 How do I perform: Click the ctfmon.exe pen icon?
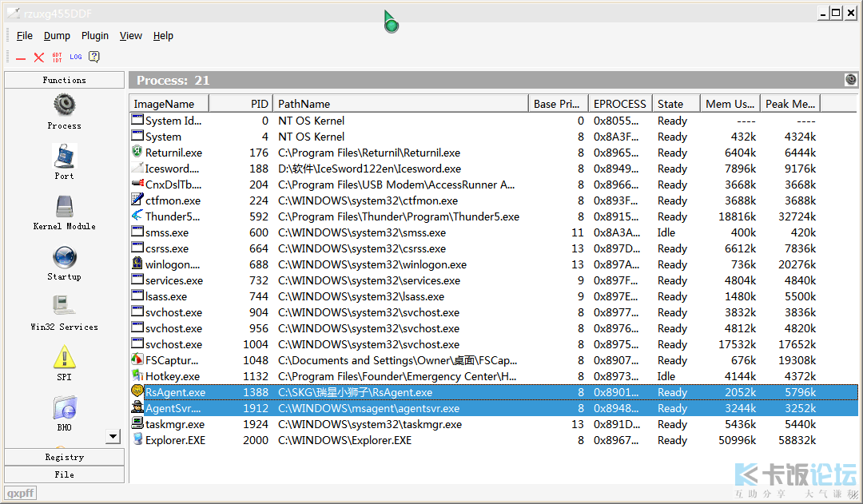137,199
